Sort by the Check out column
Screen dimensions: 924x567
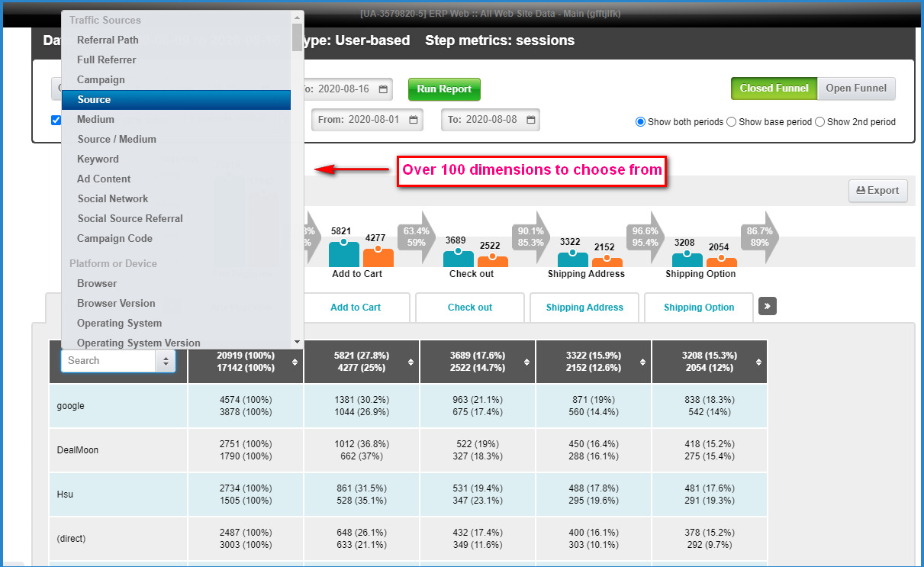click(527, 362)
